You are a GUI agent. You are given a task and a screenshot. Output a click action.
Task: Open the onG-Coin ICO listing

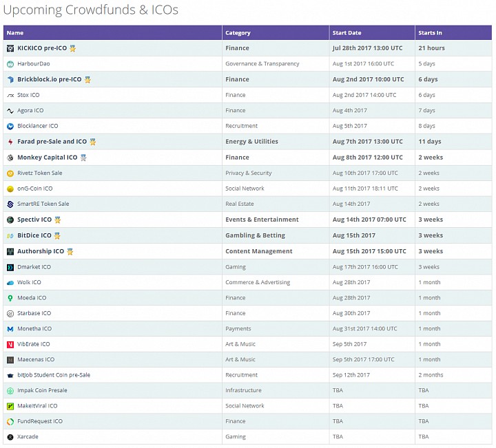click(35, 189)
